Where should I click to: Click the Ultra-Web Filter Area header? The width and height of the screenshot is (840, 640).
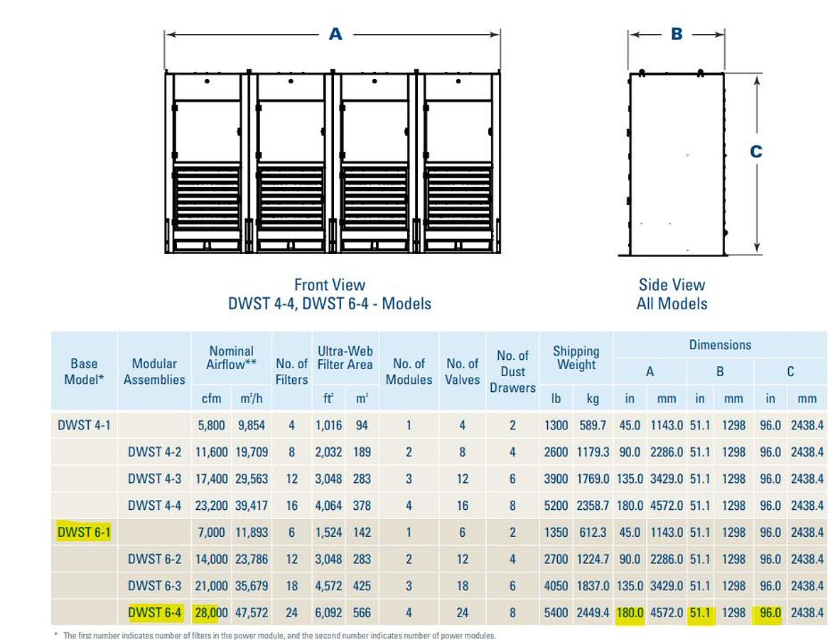point(345,358)
